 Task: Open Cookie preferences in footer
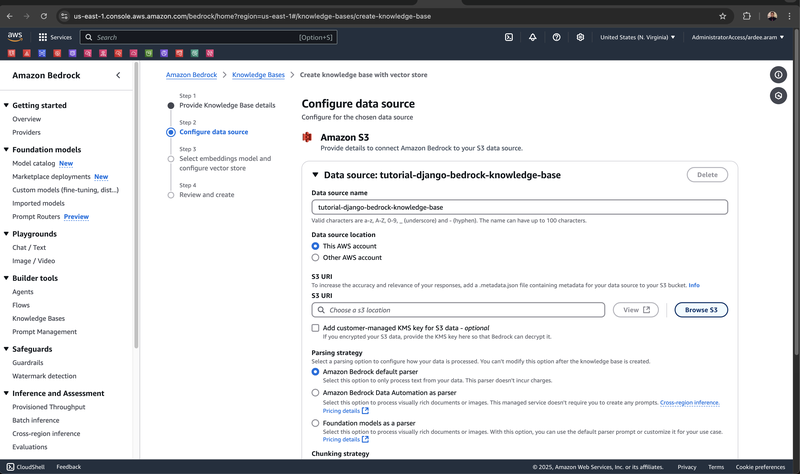point(760,467)
